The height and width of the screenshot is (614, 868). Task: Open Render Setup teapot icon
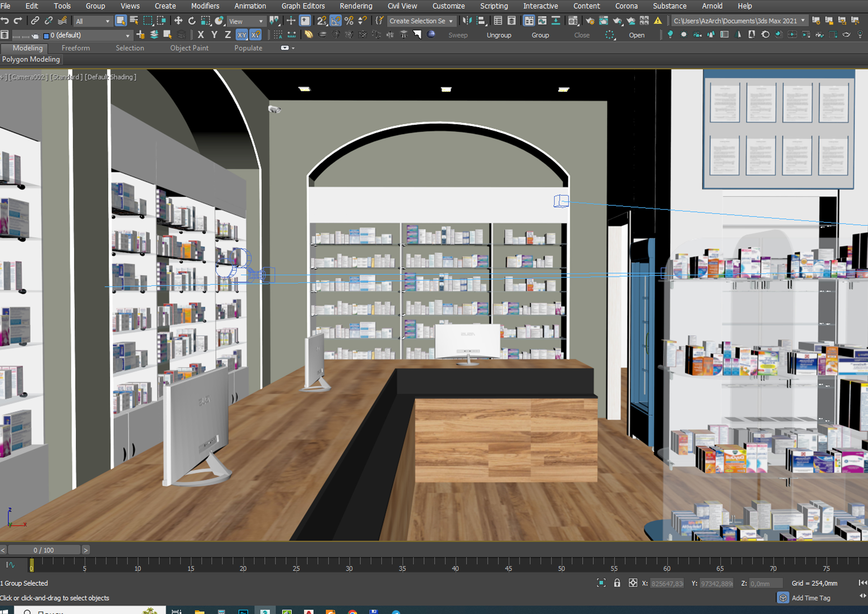pos(590,21)
